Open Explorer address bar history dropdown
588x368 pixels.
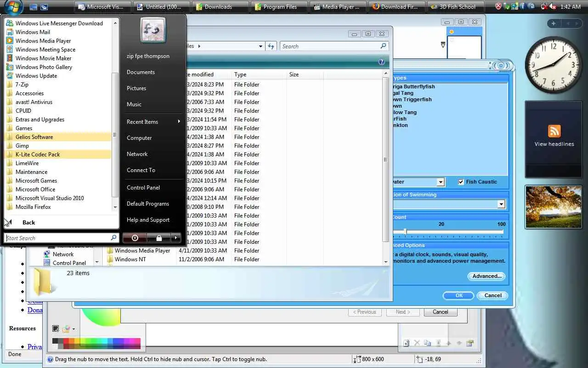point(260,46)
